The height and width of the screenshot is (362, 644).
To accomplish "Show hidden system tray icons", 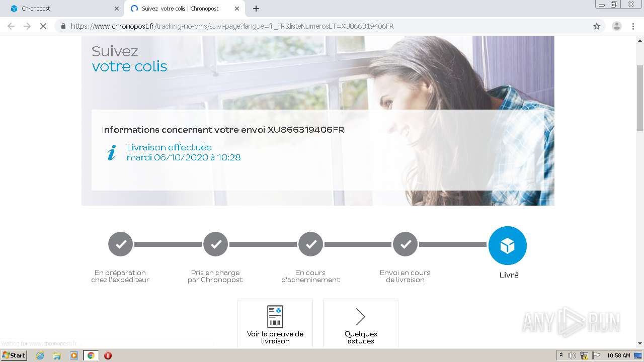I will [x=561, y=355].
